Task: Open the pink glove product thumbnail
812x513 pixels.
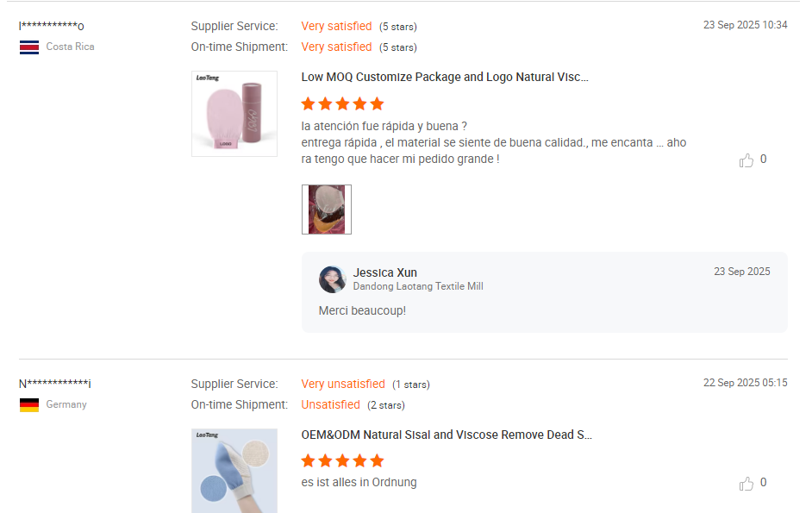Action: tap(234, 114)
